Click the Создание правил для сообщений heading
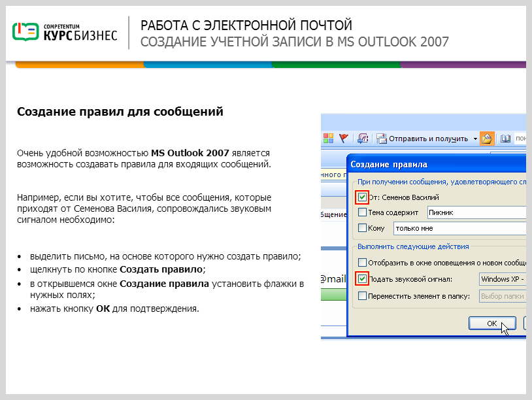This screenshot has height=400, width=532. pyautogui.click(x=120, y=112)
